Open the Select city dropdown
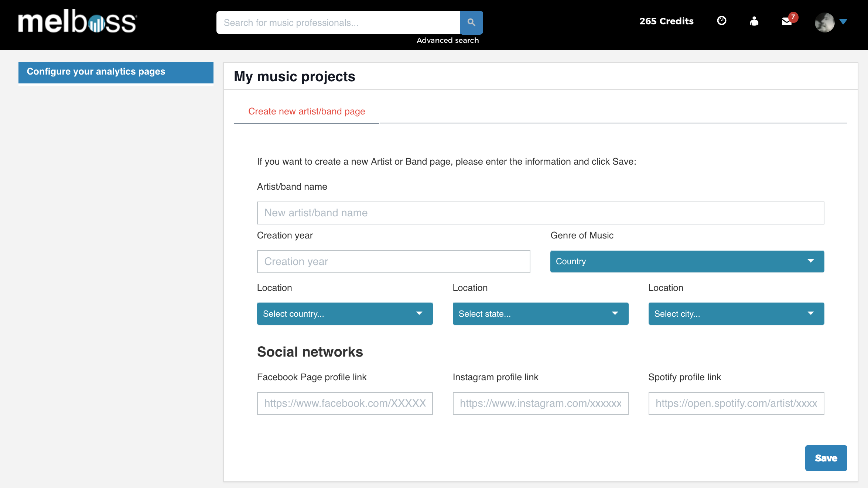868x488 pixels. pos(736,314)
